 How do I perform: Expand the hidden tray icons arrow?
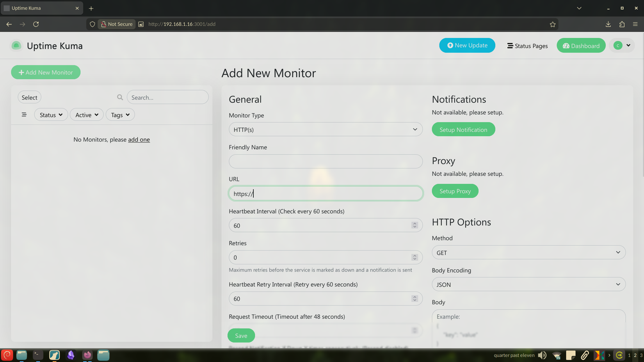click(609, 355)
